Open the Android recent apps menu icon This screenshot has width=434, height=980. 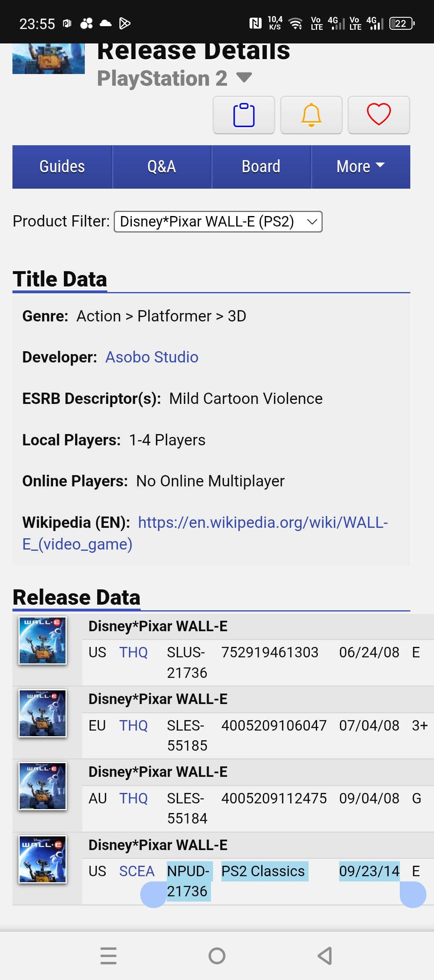[108, 956]
